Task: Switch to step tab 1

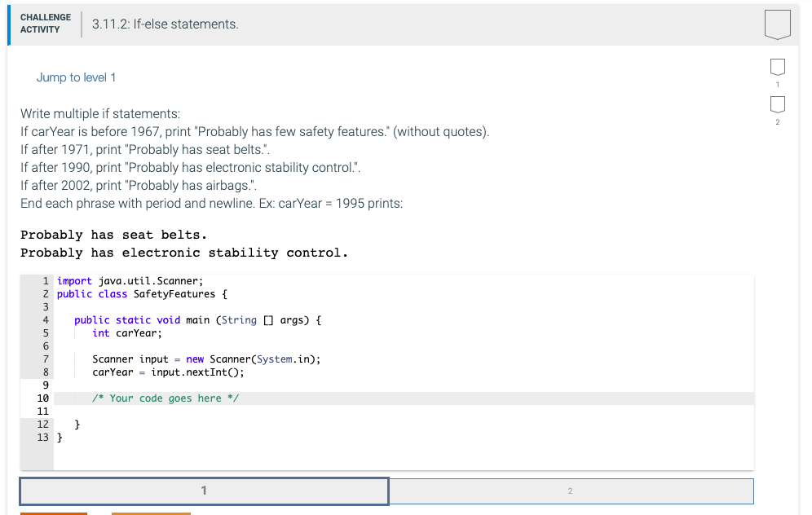Action: pos(204,491)
